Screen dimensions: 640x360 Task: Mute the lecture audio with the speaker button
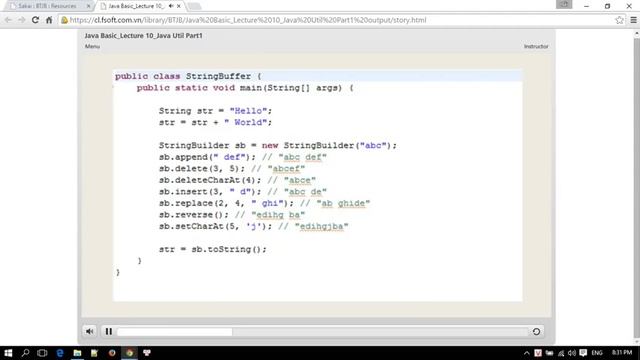tap(89, 331)
